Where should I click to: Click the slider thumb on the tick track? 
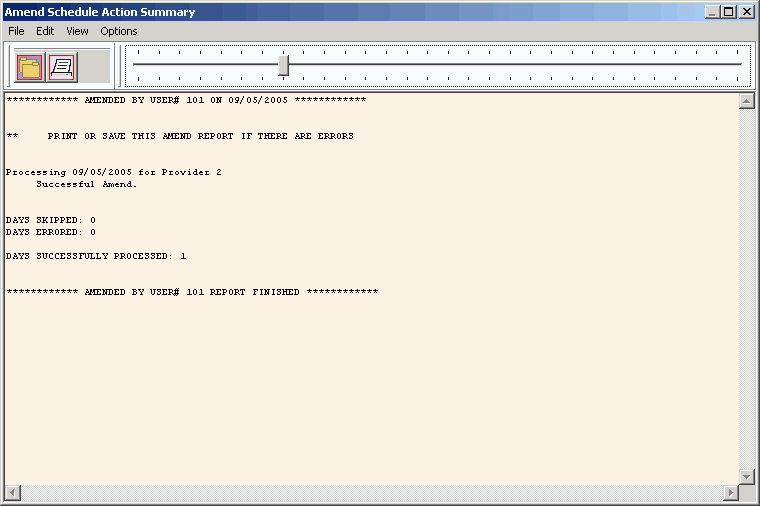pyautogui.click(x=284, y=65)
